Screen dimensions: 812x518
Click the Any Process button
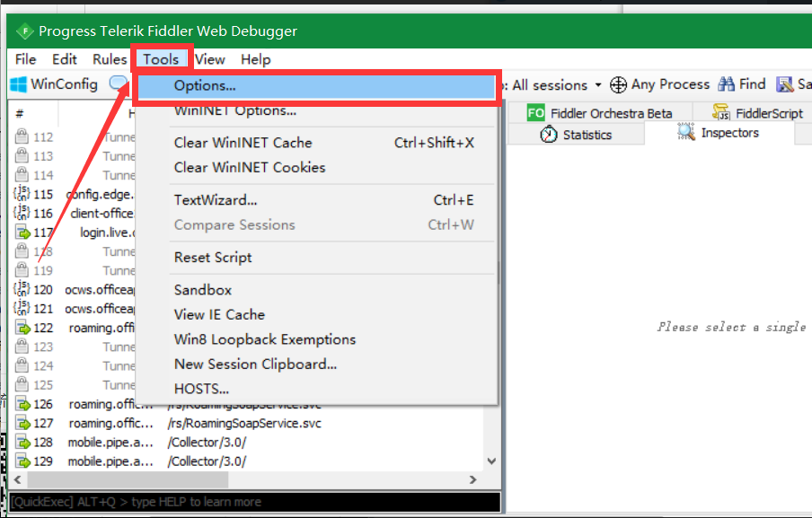click(659, 84)
